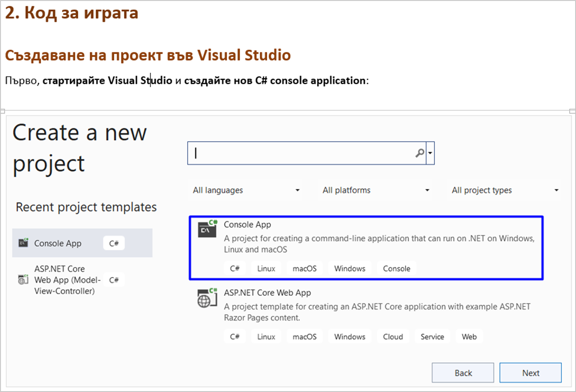576x392 pixels.
Task: Choose recent ASP.NET Core Web App (Model-View-Controller)
Action: click(67, 280)
